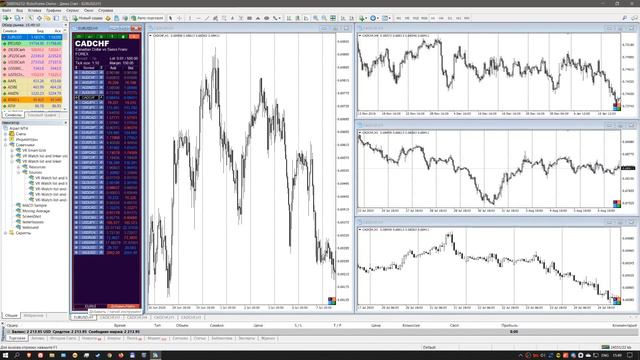Screen dimensions: 640x360
Task: Open the arrows tool dropdown
Action: point(277,18)
